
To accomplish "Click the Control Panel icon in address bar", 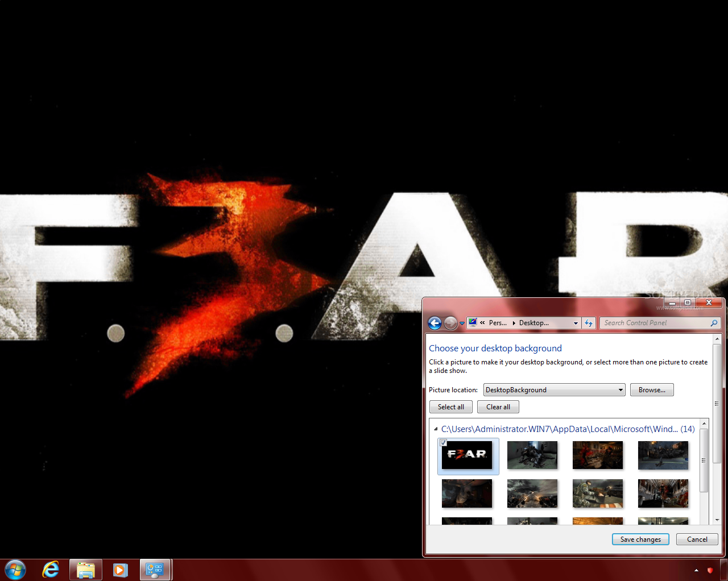I will pos(473,322).
